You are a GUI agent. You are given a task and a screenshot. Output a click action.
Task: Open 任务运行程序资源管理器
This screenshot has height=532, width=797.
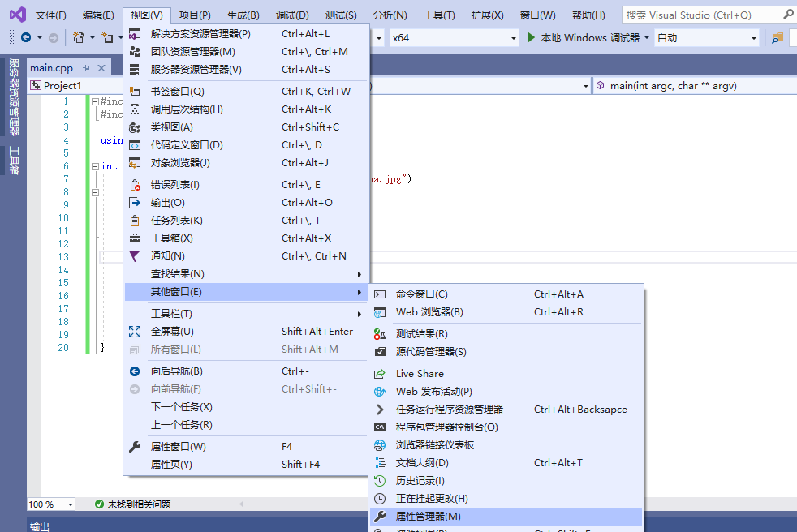[506, 409]
